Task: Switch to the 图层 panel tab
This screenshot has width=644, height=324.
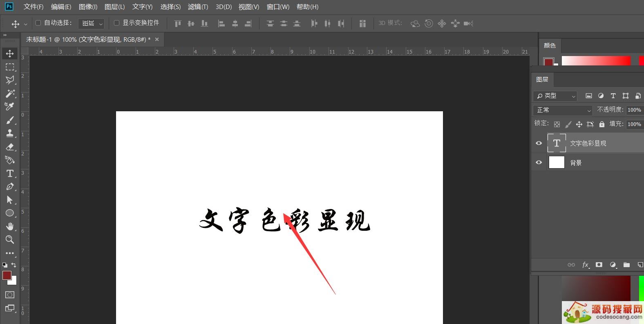Action: (542, 79)
